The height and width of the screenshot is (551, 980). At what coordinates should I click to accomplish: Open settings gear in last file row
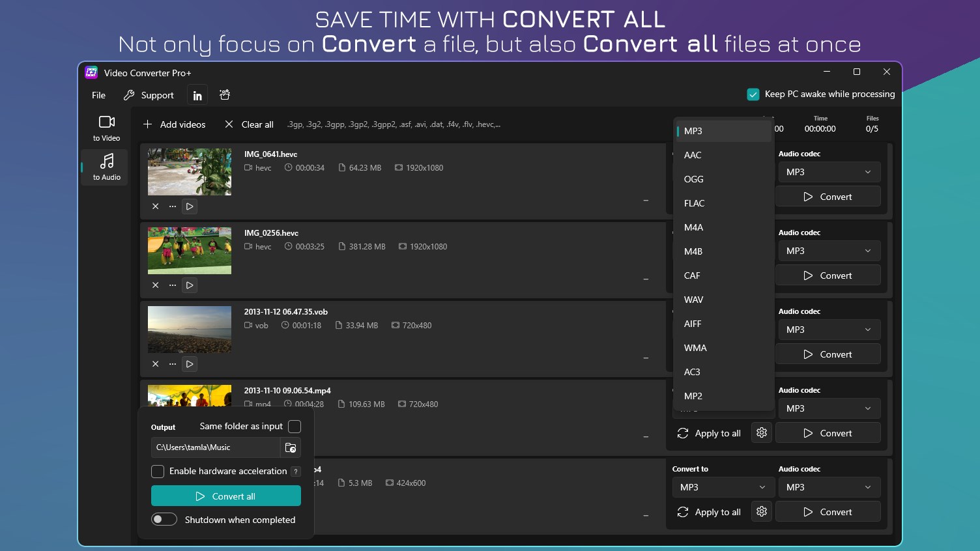coord(762,512)
